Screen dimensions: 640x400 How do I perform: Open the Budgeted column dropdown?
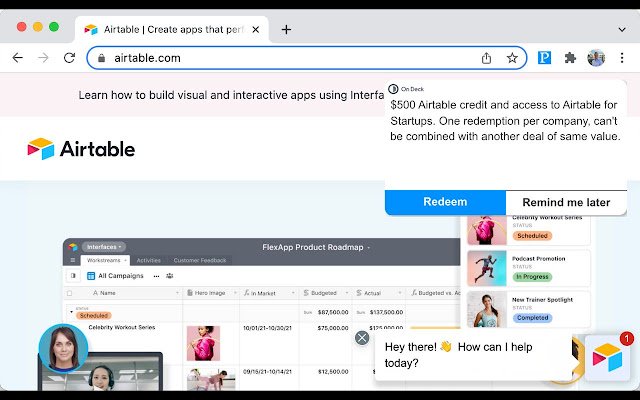[x=347, y=293]
